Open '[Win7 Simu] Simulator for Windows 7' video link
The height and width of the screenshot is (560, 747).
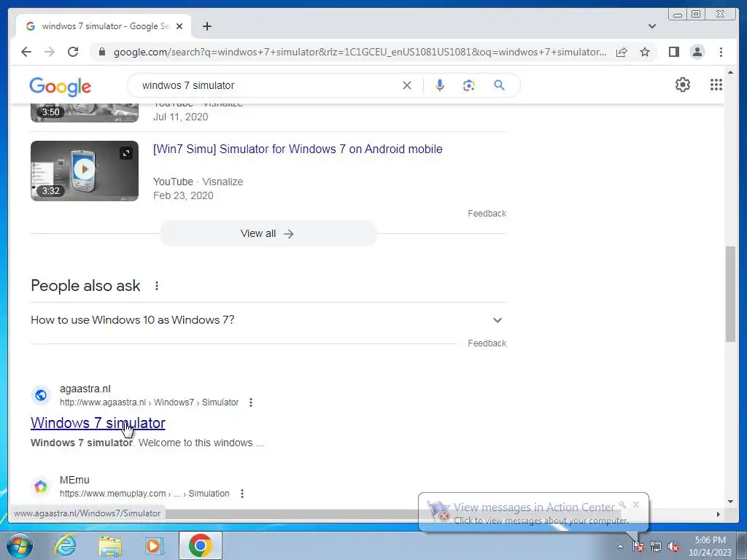298,149
